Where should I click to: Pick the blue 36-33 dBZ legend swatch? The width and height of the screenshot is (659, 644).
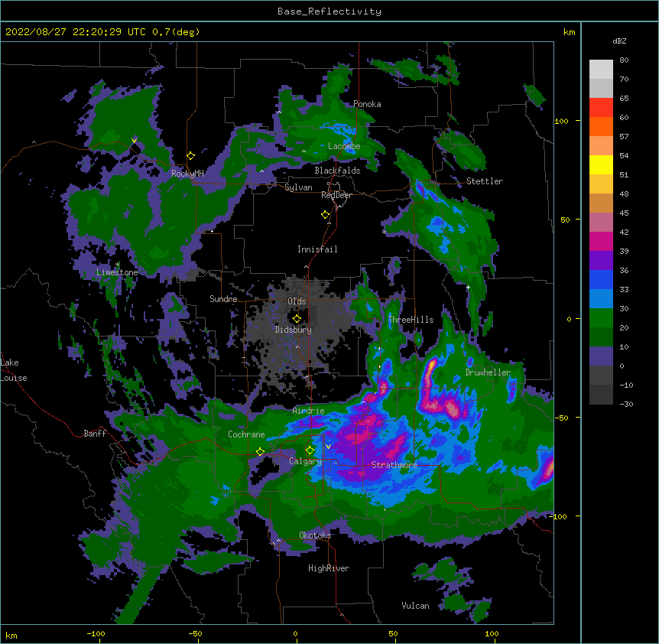(x=601, y=279)
